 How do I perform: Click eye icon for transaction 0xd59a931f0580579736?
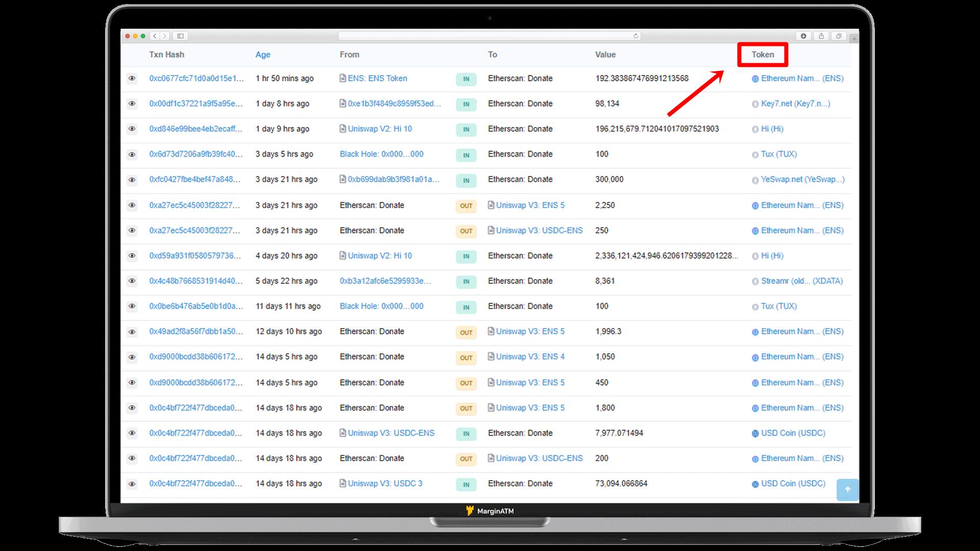pos(132,256)
